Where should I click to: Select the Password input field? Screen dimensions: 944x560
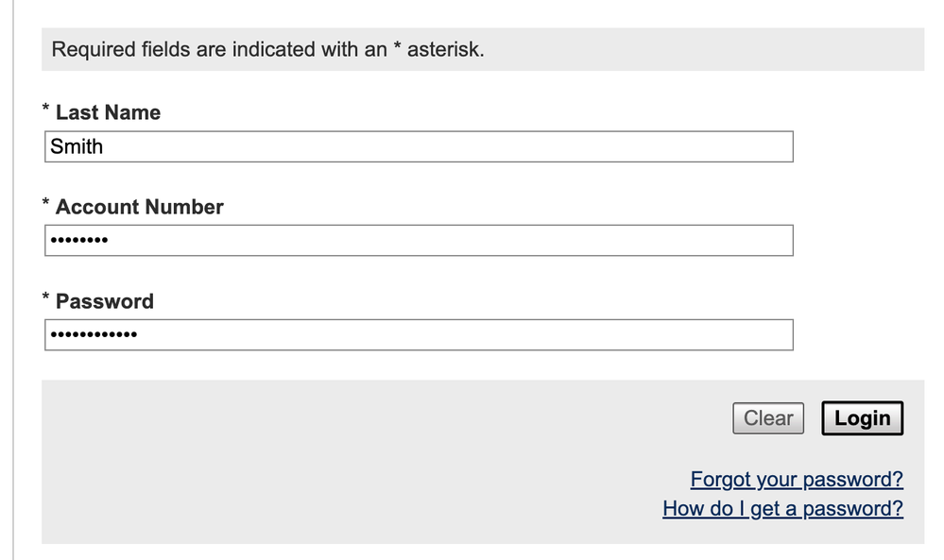tap(418, 335)
